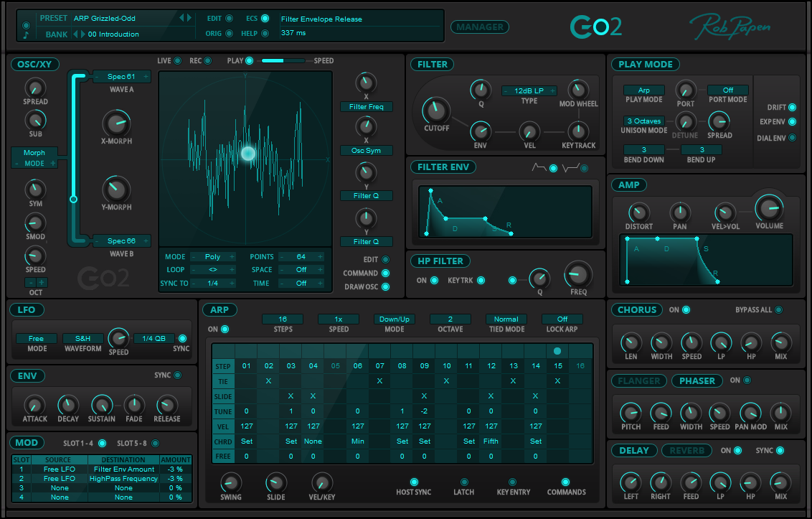812x519 pixels.
Task: Enable the arp Latch toggle
Action: [x=464, y=482]
